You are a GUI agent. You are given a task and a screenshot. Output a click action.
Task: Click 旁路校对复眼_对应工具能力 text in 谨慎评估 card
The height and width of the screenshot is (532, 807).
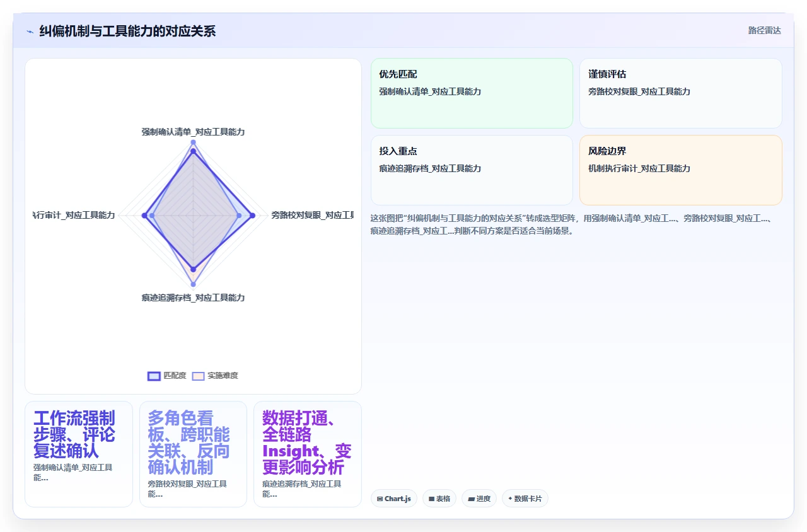tap(639, 91)
